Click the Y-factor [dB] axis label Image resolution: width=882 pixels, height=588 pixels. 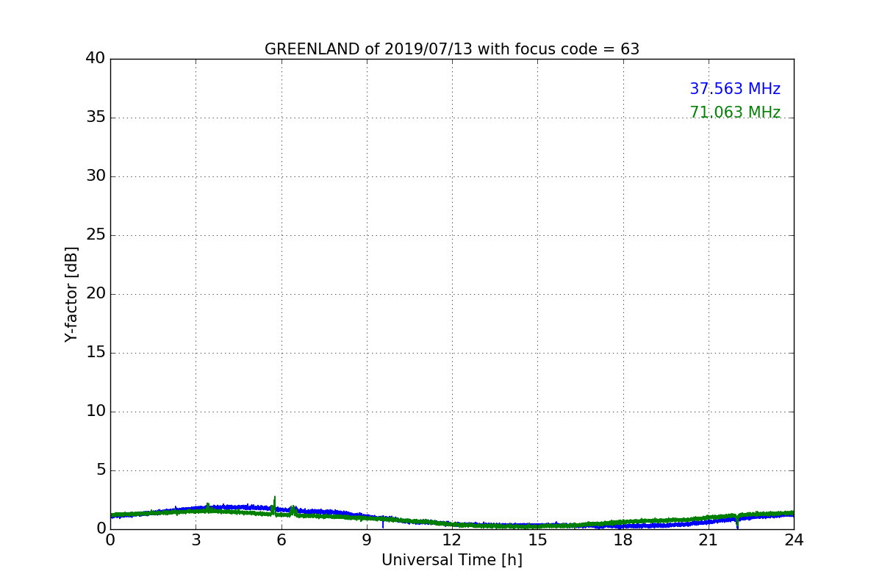click(71, 294)
